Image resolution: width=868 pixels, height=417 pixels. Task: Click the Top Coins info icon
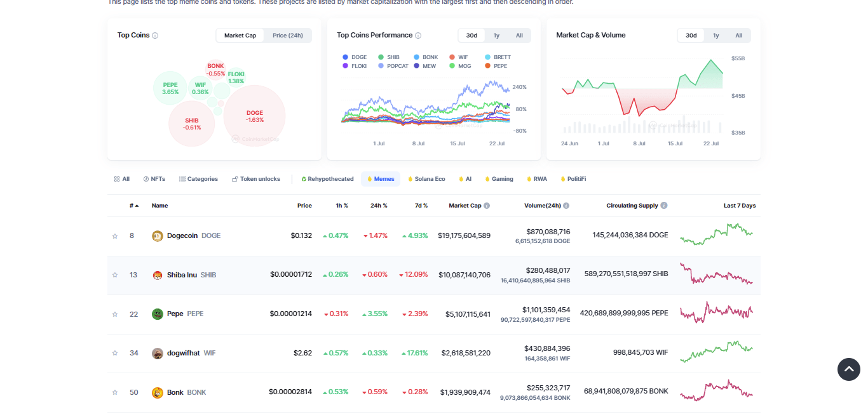(155, 36)
